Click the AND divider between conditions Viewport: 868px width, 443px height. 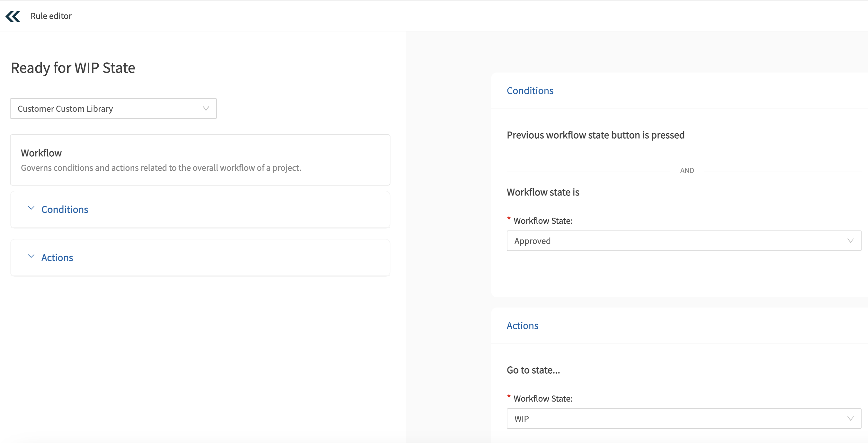(x=687, y=170)
